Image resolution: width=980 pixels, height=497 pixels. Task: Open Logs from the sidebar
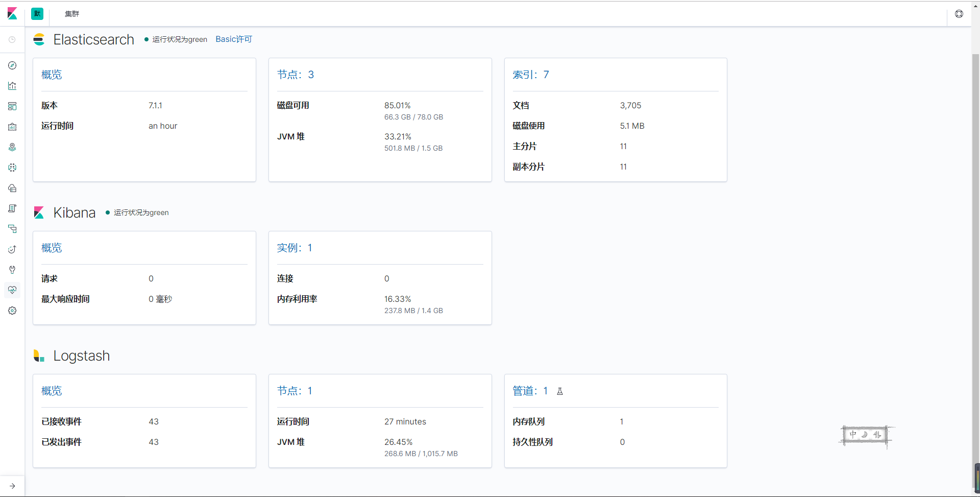[12, 208]
